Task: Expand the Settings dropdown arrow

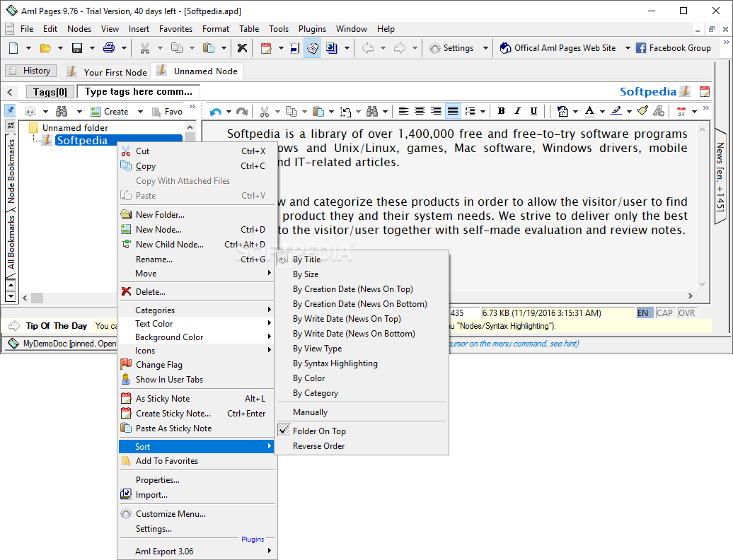Action: pyautogui.click(x=485, y=48)
